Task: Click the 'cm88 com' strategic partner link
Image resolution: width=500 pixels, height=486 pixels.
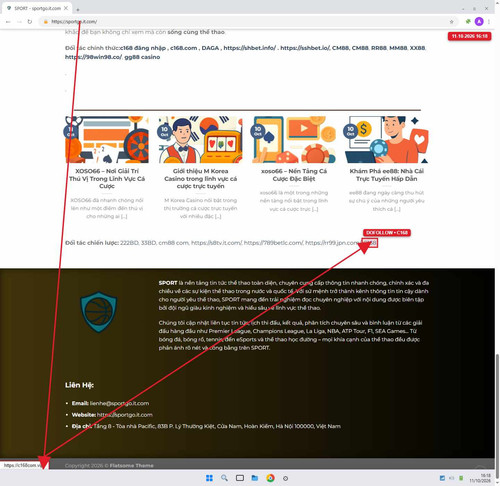Action: coord(173,243)
